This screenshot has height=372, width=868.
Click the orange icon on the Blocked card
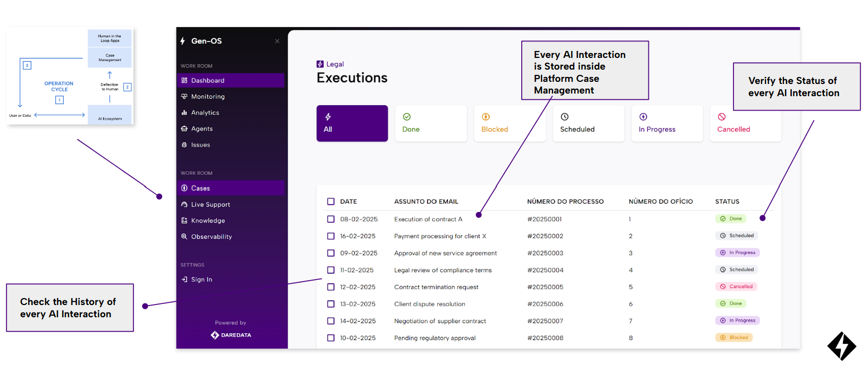[x=486, y=116]
